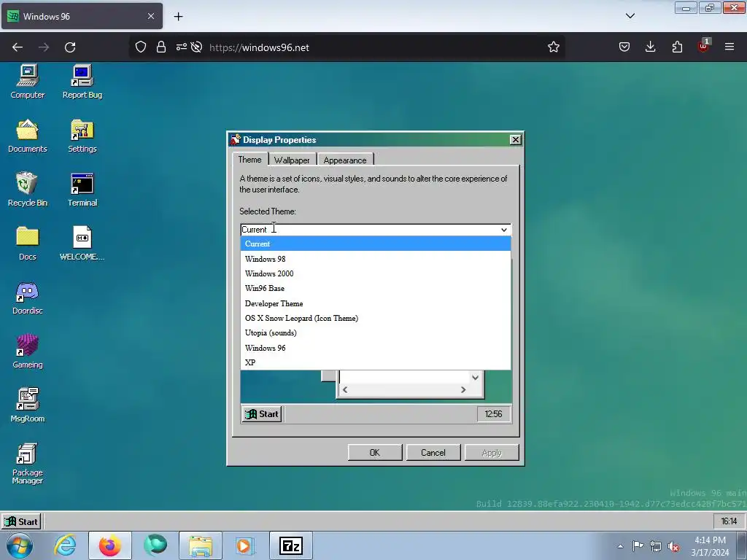Viewport: 747px width, 560px height.
Task: Choose the Windows 96 theme
Action: tap(376, 348)
